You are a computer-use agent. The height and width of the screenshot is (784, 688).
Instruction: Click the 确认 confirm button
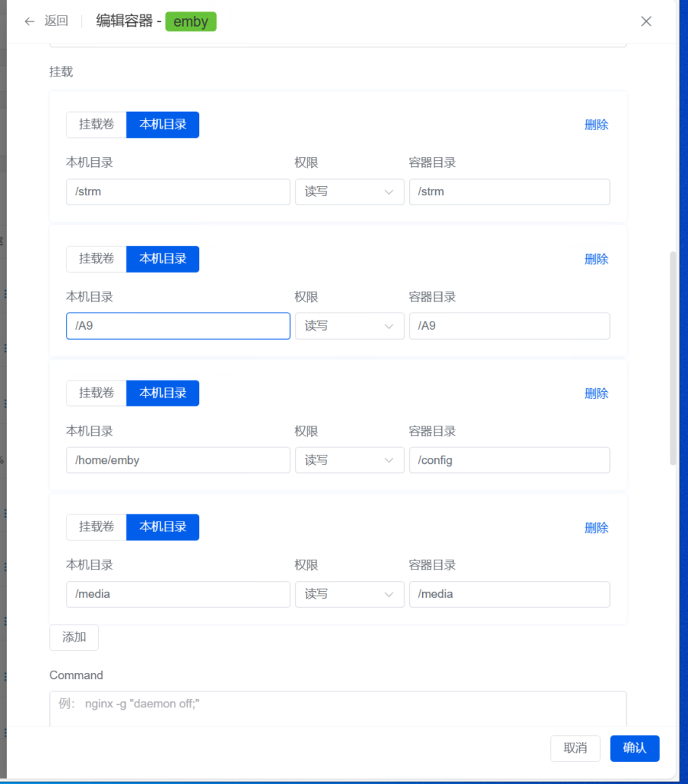pyautogui.click(x=634, y=748)
